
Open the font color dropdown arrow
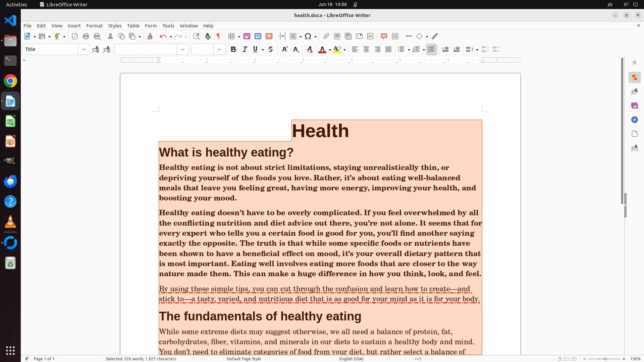tap(330, 50)
